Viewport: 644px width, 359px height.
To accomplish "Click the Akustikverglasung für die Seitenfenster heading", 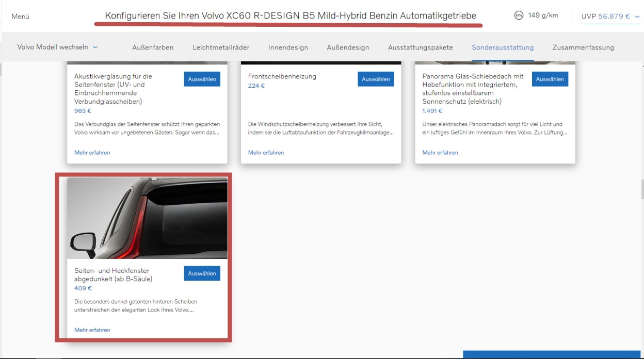I will tap(113, 89).
